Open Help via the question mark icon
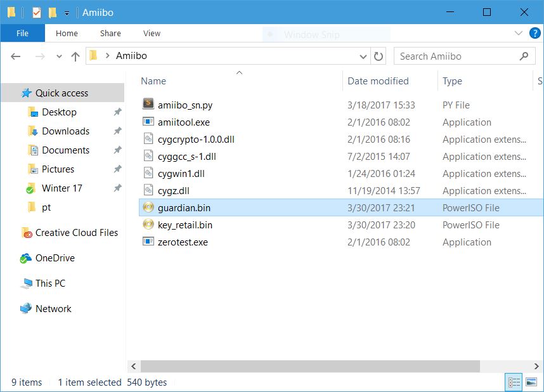Viewport: 544px width, 392px height. point(534,34)
